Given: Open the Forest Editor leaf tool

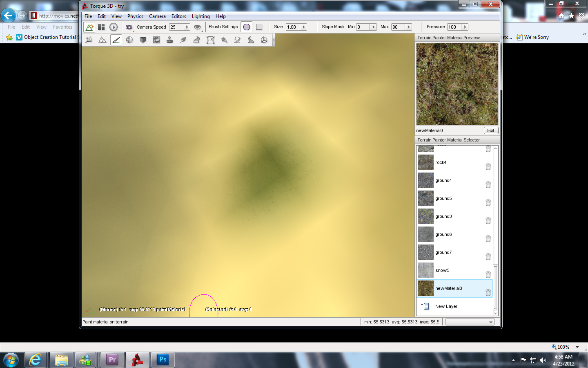Looking at the screenshot, I should pos(183,40).
